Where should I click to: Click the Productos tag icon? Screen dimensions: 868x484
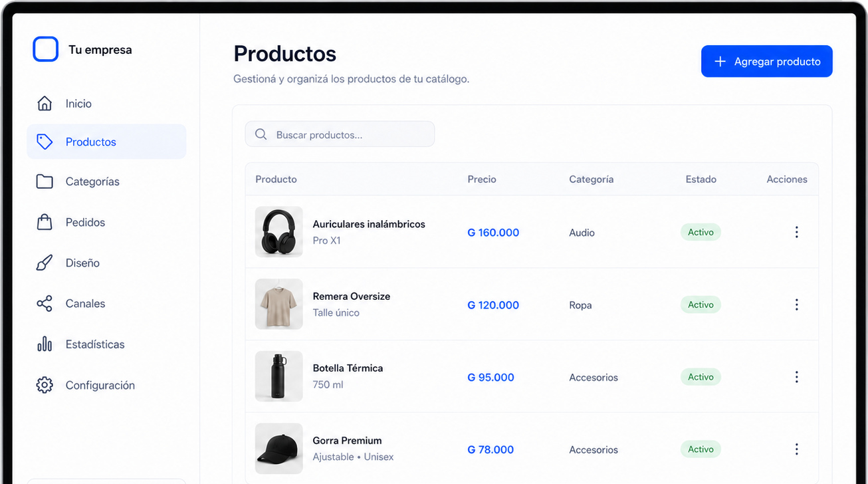pos(45,142)
